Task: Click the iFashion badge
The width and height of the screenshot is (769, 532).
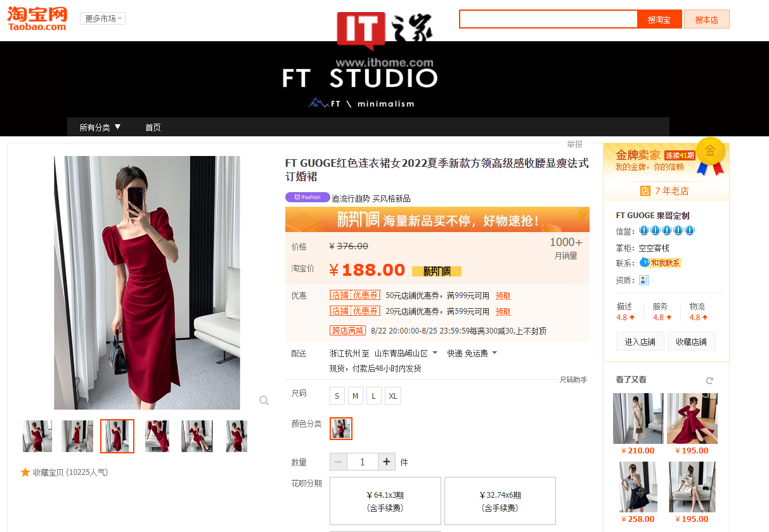Action: [307, 197]
